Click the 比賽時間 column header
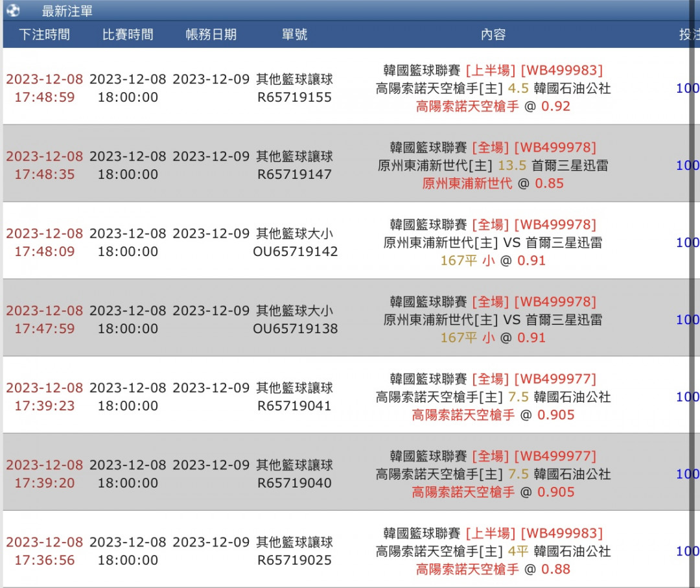This screenshot has height=588, width=700. (x=128, y=35)
